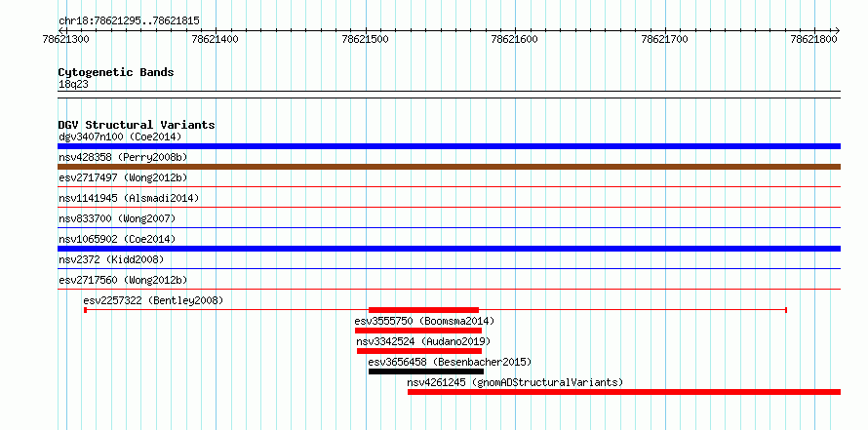Click ruler position 78621800
Image resolution: width=868 pixels, height=430 pixels.
(815, 40)
